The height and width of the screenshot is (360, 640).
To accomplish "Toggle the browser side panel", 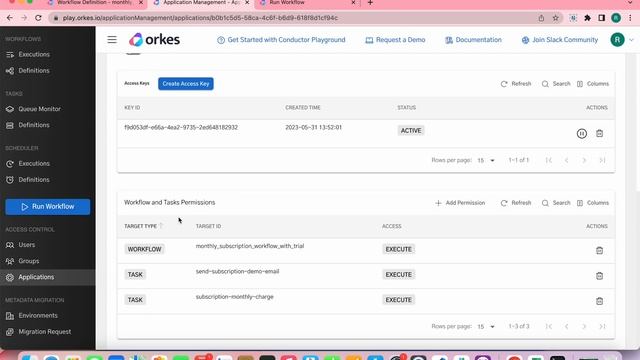I will (x=602, y=18).
